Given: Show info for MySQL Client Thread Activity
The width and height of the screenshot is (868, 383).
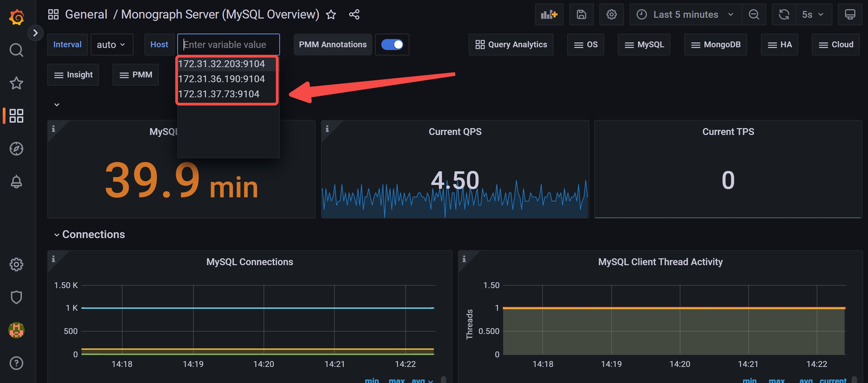Looking at the screenshot, I should tap(464, 259).
